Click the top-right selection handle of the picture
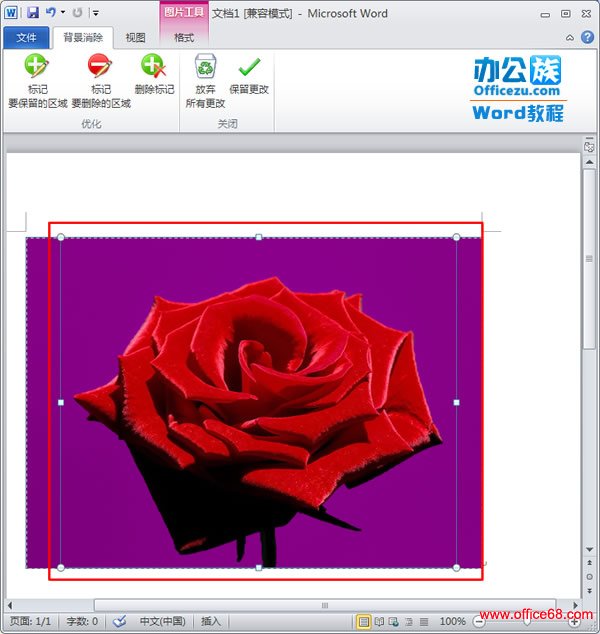Viewport: 600px width, 634px height. click(456, 237)
